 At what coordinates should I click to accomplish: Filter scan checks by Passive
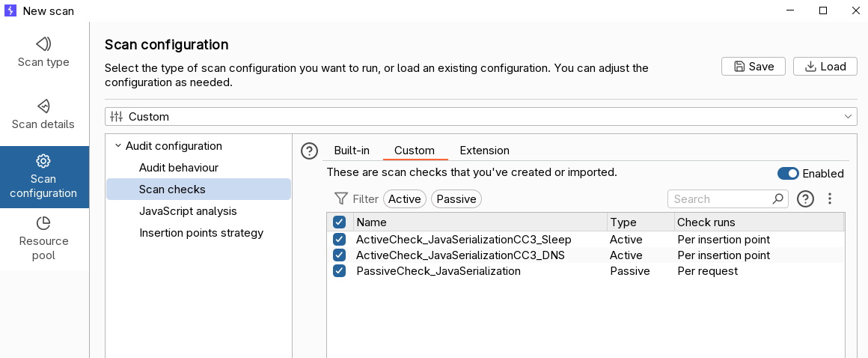[456, 199]
